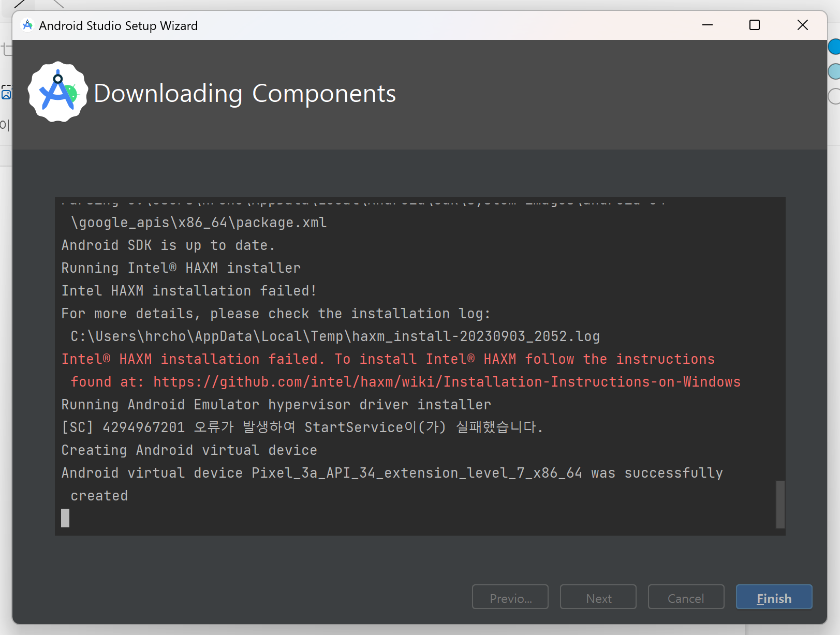Click the 'Android Studio Setup Wizard' window title
This screenshot has width=840, height=635.
pos(119,25)
